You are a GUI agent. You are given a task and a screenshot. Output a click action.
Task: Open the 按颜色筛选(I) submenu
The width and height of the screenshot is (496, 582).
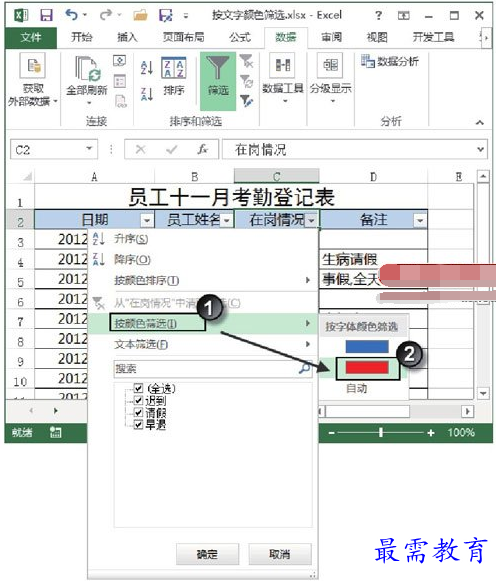point(203,323)
